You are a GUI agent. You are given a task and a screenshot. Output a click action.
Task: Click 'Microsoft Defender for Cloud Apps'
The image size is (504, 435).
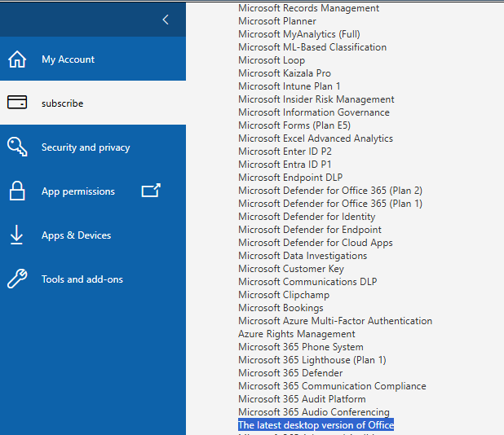pyautogui.click(x=316, y=243)
